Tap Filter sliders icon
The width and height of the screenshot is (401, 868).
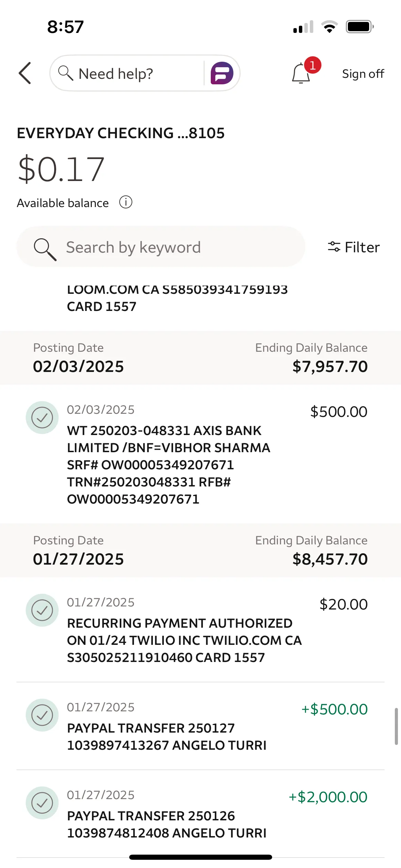(334, 247)
